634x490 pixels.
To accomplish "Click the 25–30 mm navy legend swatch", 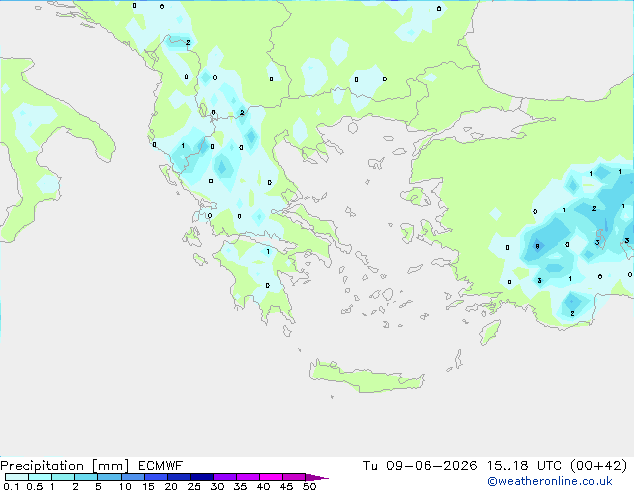I will tap(202, 477).
